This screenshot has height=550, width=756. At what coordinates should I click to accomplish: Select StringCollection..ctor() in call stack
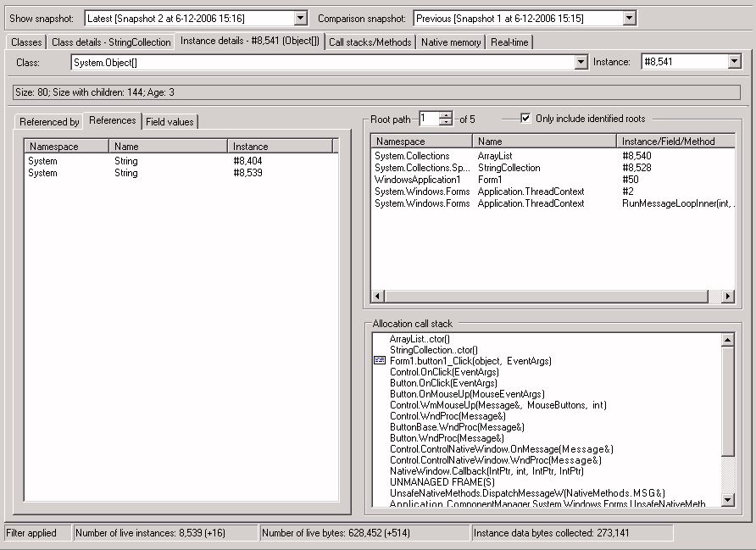(x=434, y=350)
